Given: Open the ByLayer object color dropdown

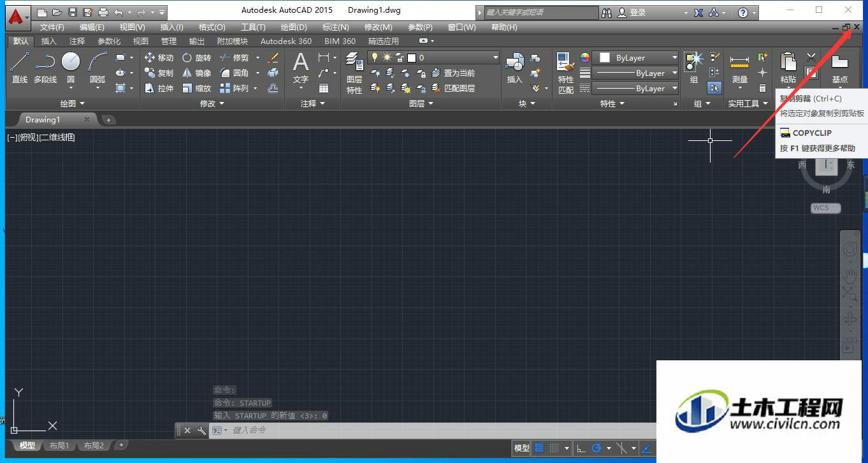Looking at the screenshot, I should (635, 57).
